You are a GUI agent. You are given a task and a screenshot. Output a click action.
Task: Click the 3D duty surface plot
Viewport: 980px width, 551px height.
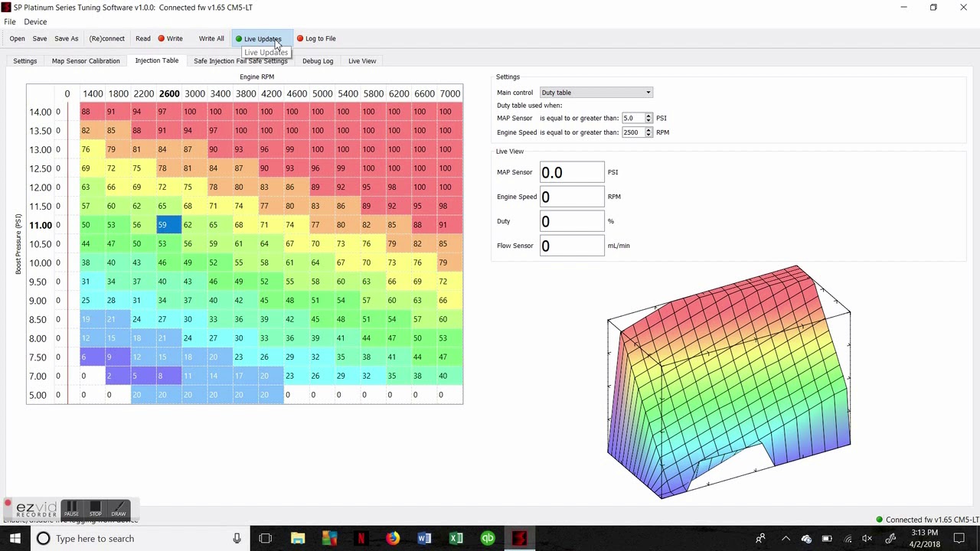click(x=728, y=382)
